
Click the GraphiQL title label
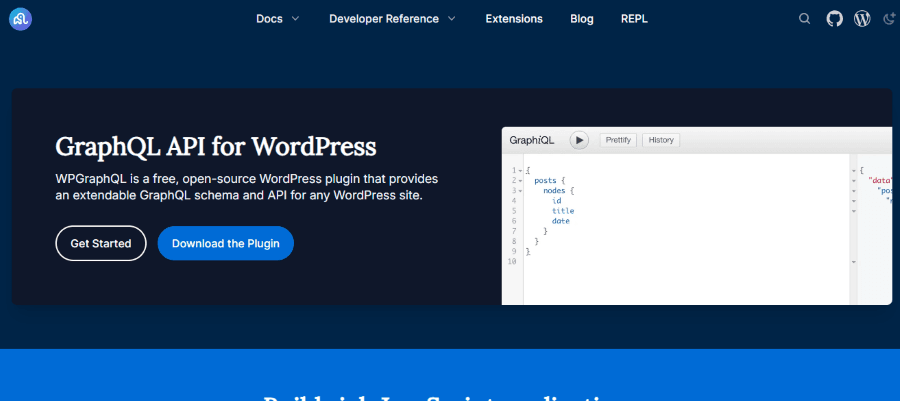coord(532,140)
